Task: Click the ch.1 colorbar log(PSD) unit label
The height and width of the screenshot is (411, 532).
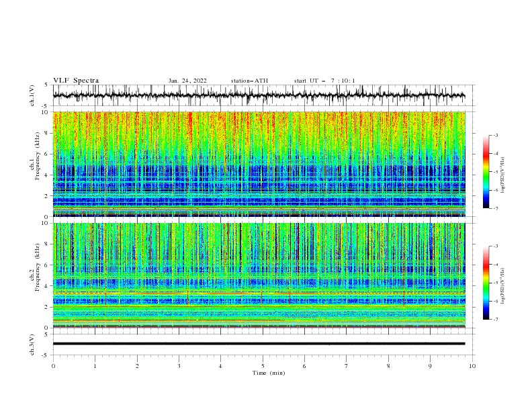Action: [x=503, y=175]
